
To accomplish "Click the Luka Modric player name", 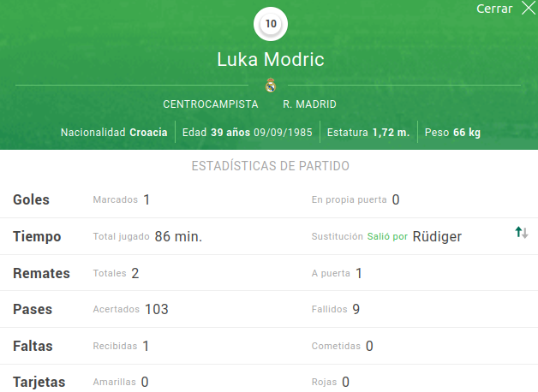I will tap(271, 59).
